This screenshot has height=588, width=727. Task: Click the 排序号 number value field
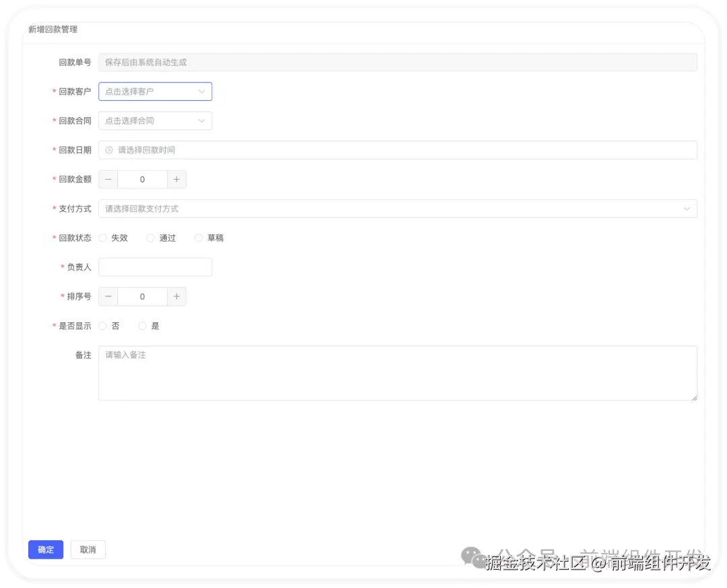142,296
